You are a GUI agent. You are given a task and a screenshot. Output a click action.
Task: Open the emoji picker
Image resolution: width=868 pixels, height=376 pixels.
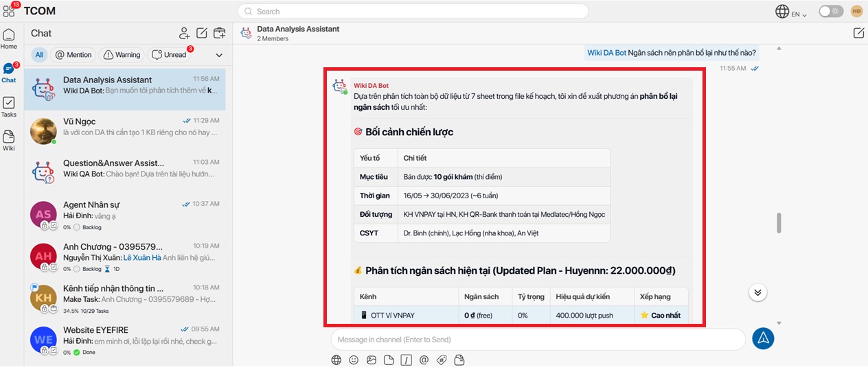(x=354, y=360)
